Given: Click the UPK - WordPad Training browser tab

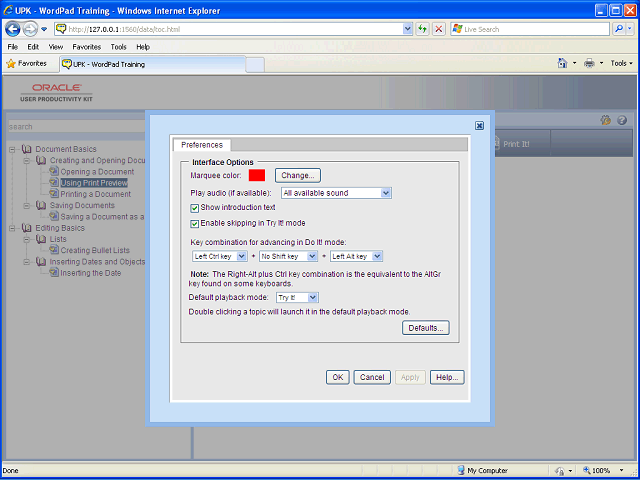Looking at the screenshot, I should point(153,64).
